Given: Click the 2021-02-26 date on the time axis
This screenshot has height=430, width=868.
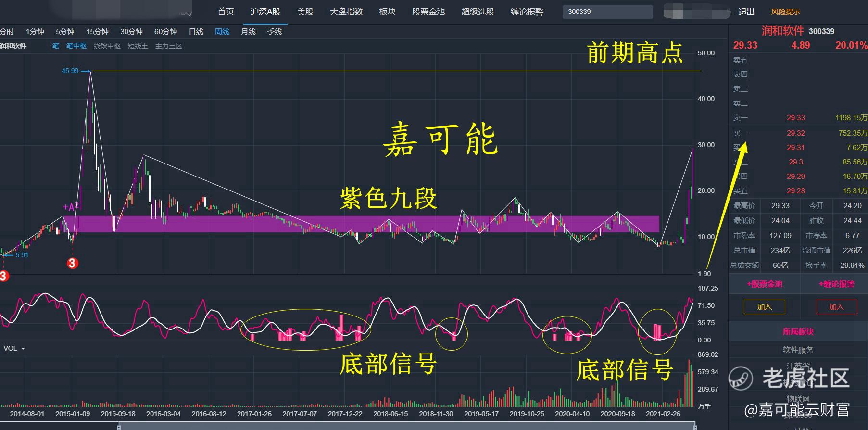Looking at the screenshot, I should [663, 414].
